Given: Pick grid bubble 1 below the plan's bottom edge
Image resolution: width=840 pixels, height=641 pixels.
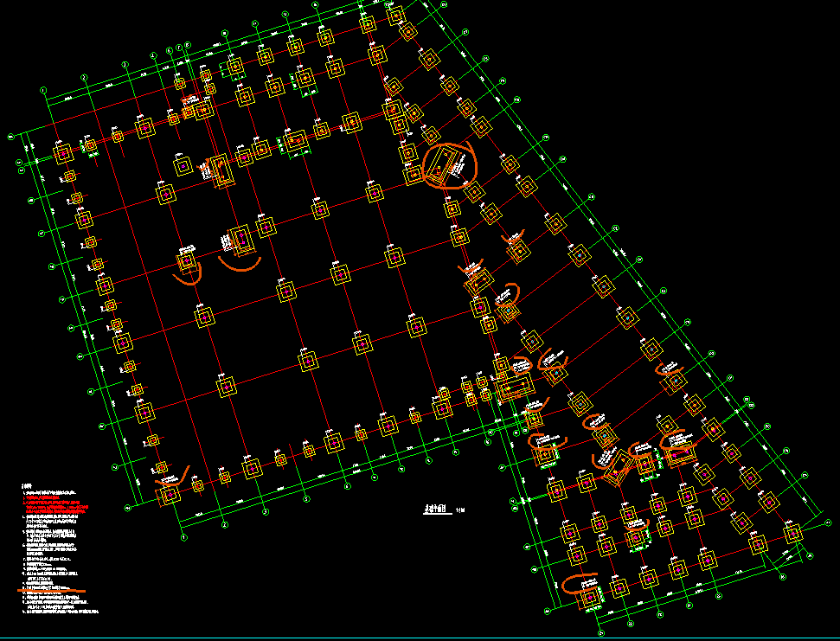Looking at the screenshot, I should pyautogui.click(x=183, y=538).
